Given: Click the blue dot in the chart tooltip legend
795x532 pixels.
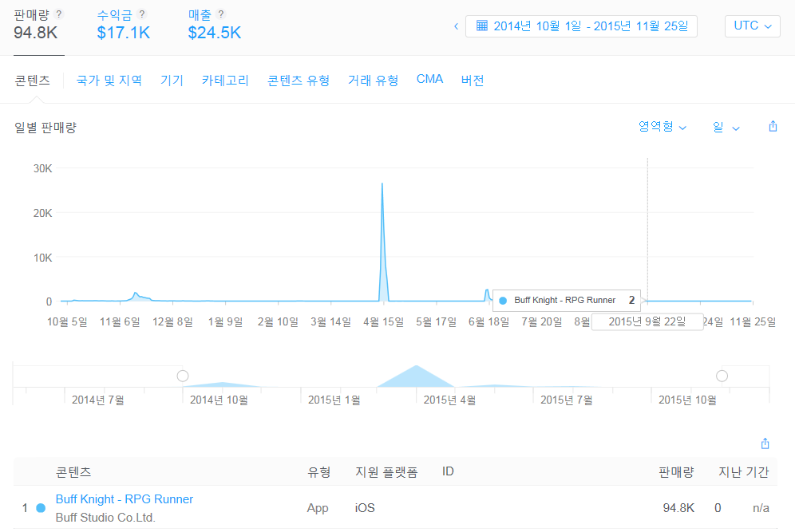Looking at the screenshot, I should 503,300.
